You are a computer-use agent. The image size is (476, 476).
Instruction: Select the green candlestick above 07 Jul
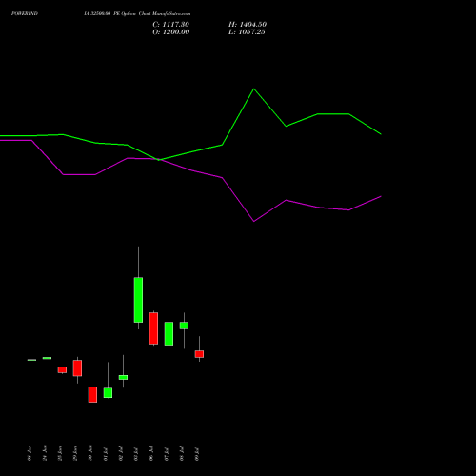169,333
